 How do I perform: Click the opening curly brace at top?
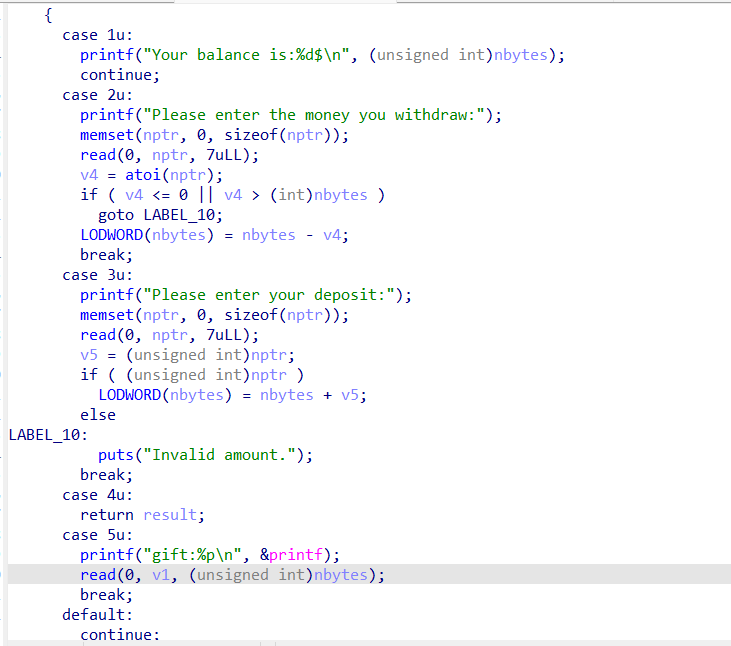[x=49, y=15]
